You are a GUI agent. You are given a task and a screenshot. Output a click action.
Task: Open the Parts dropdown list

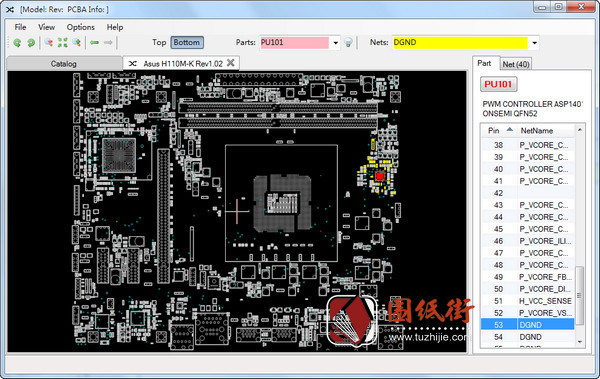pos(335,43)
